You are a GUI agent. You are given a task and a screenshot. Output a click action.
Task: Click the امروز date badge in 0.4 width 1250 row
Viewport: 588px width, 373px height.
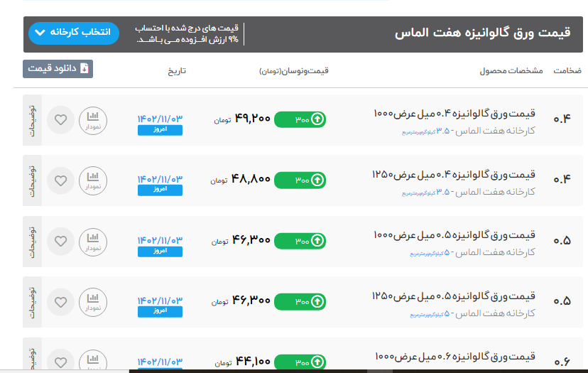[160, 190]
